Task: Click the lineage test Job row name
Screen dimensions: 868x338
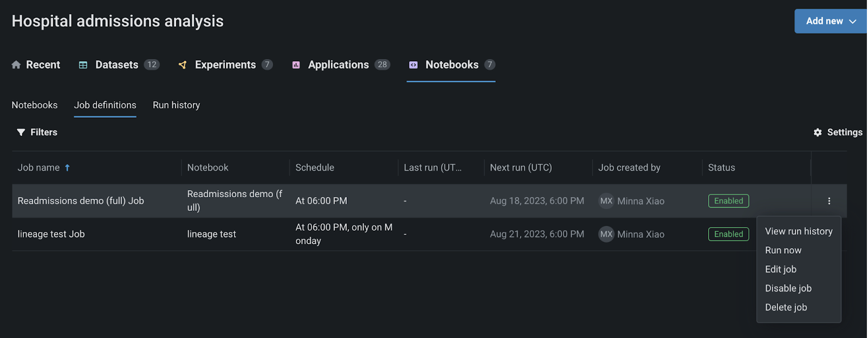Action: point(51,234)
